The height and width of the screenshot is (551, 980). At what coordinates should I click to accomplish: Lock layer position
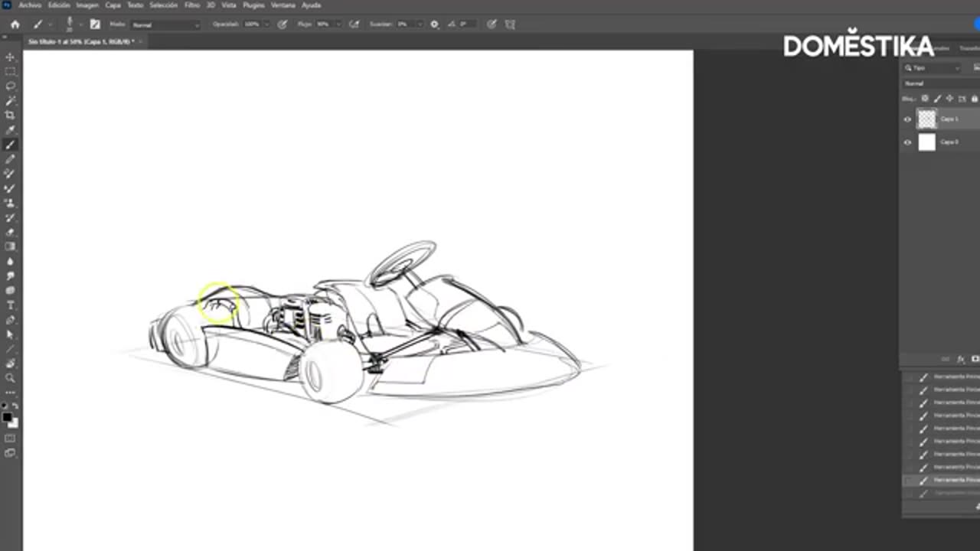pos(949,99)
